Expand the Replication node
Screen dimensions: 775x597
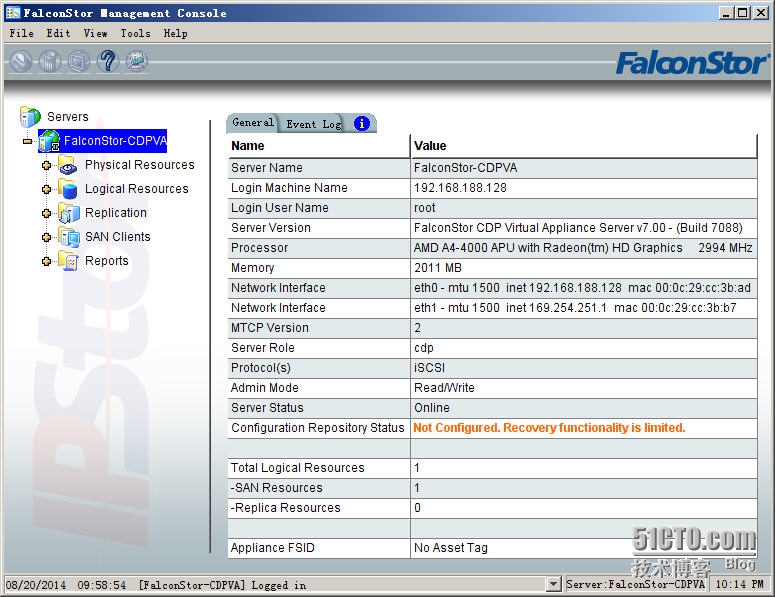click(x=46, y=213)
